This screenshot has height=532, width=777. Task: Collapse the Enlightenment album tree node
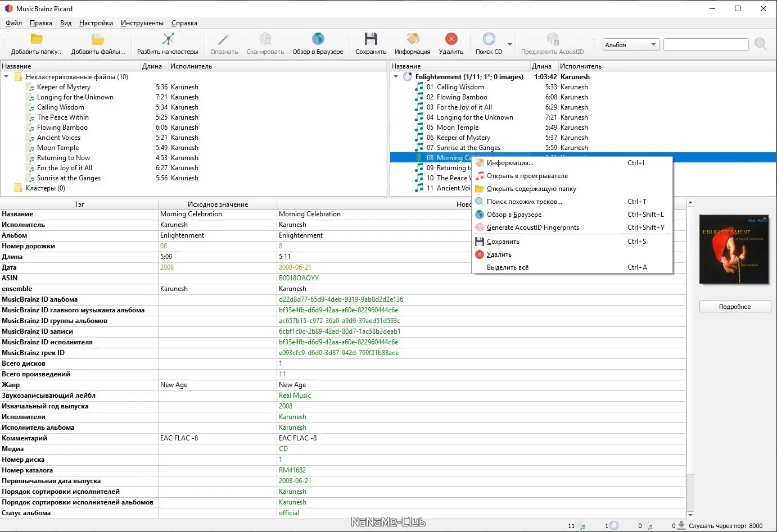click(396, 76)
